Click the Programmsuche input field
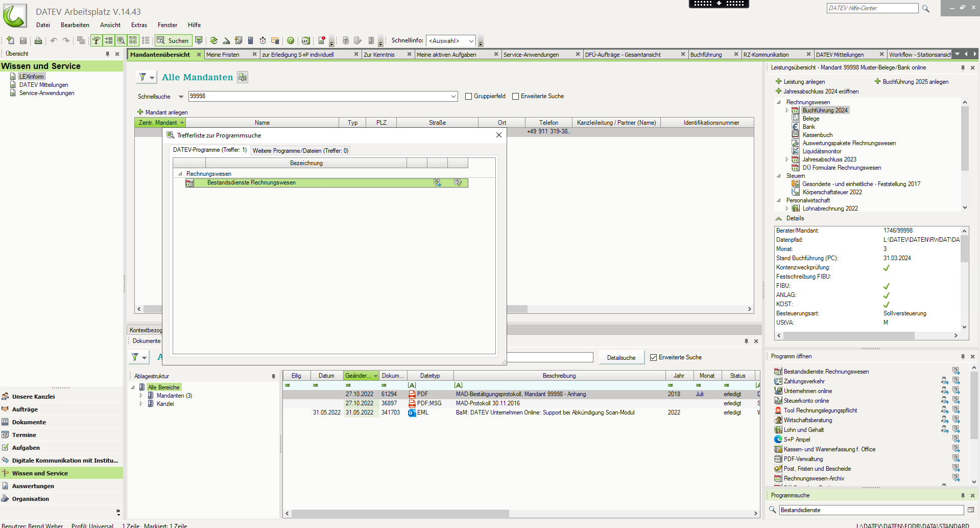This screenshot has height=528, width=980. pos(871,510)
